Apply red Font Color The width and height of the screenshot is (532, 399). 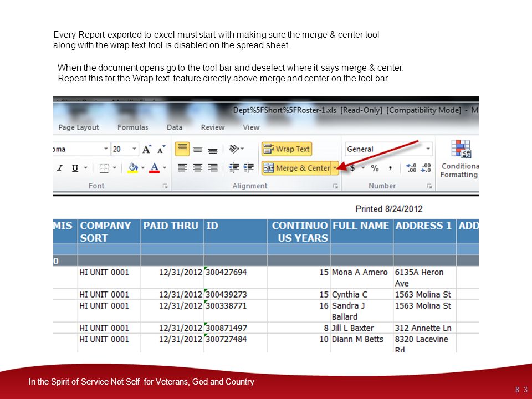[155, 167]
